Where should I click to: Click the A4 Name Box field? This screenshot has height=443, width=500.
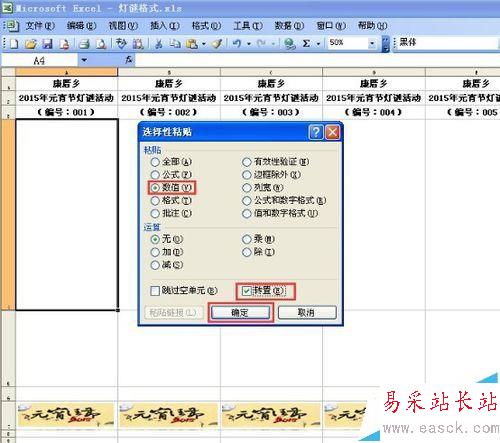[x=39, y=61]
